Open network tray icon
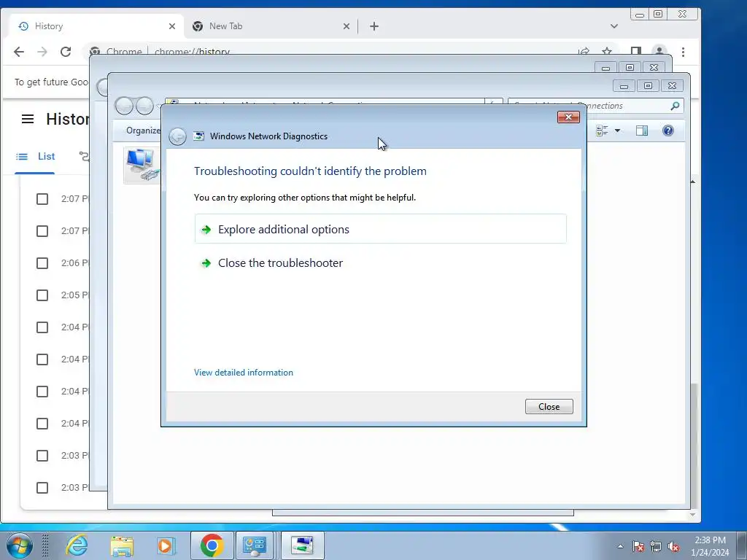The image size is (747, 560). coord(656,546)
